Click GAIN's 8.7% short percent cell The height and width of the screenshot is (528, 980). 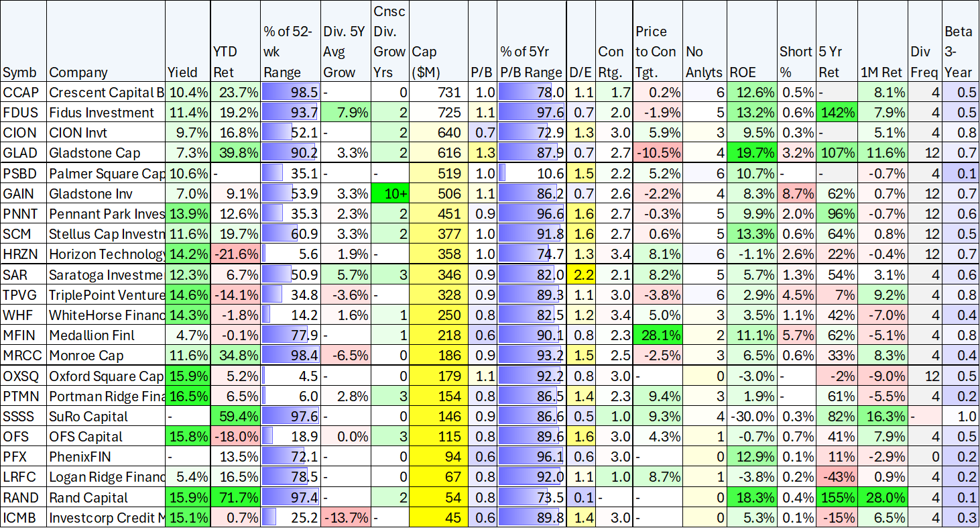coord(796,194)
